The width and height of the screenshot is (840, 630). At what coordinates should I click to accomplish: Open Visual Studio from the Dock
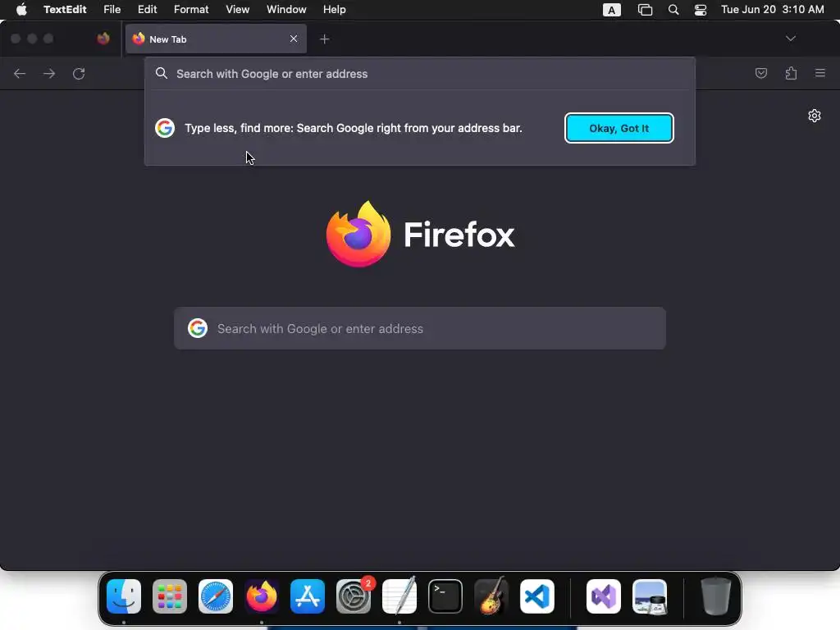point(604,596)
